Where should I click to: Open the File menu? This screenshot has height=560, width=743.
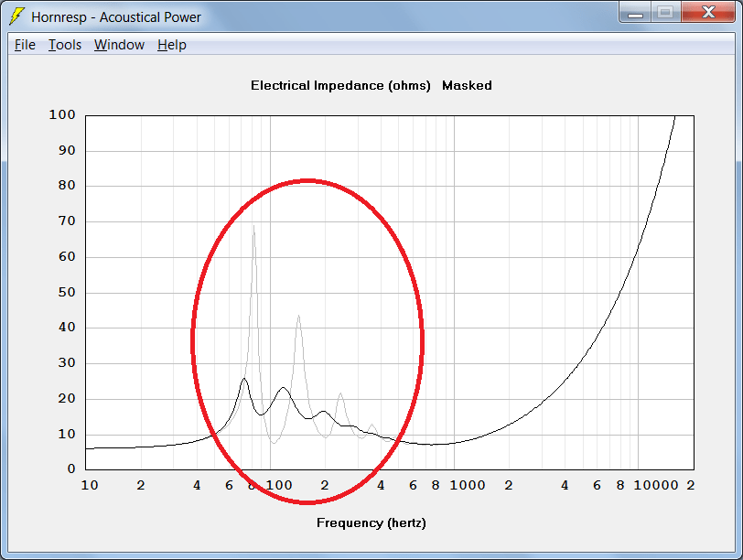point(25,45)
